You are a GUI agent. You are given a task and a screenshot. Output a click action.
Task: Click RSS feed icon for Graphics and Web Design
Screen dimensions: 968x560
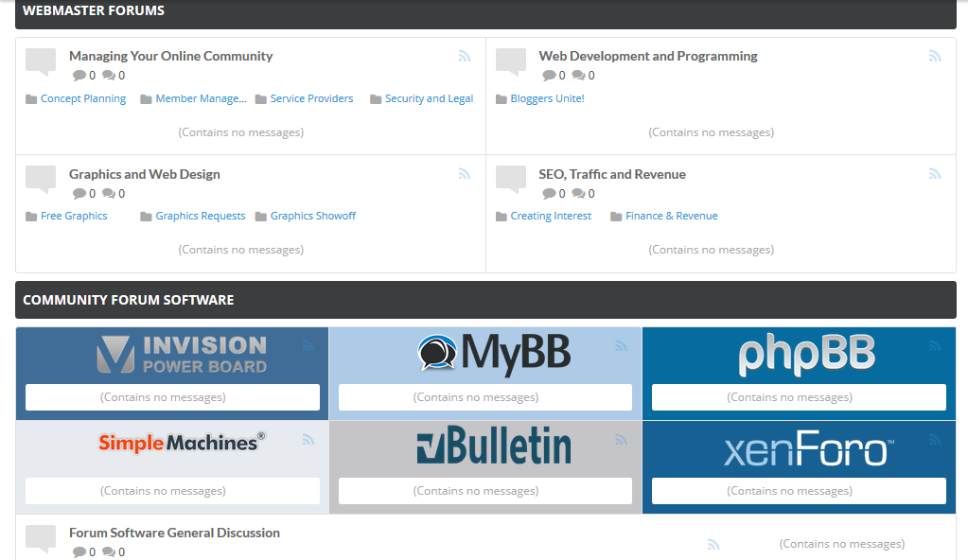click(x=465, y=174)
